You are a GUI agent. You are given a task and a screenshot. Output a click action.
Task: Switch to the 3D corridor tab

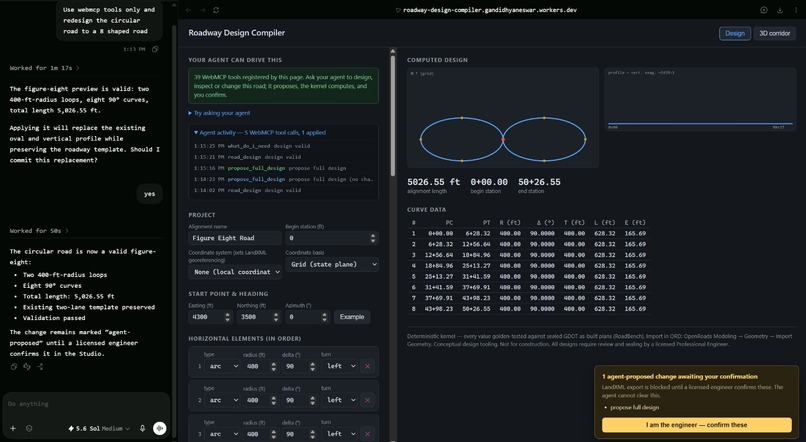tap(775, 33)
